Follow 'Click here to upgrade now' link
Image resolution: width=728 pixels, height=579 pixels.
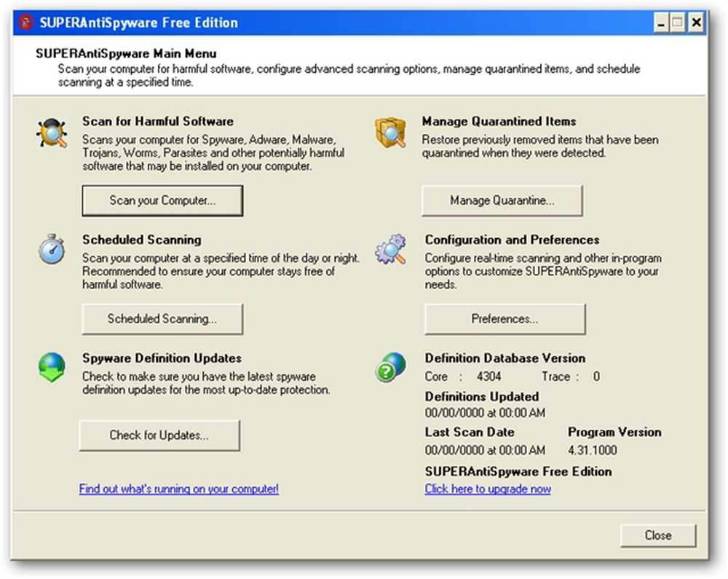(x=488, y=489)
